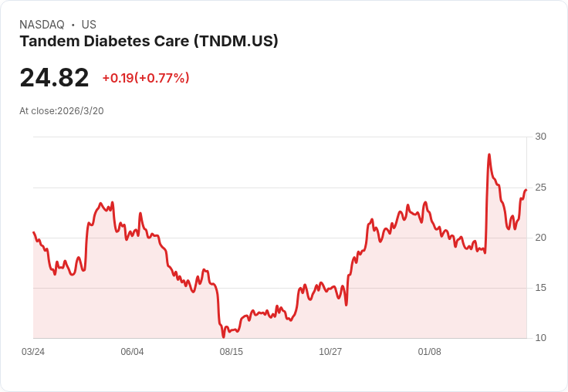The image size is (568, 392).
Task: Click the chart's lowest point near 08/15
Action: coord(224,336)
